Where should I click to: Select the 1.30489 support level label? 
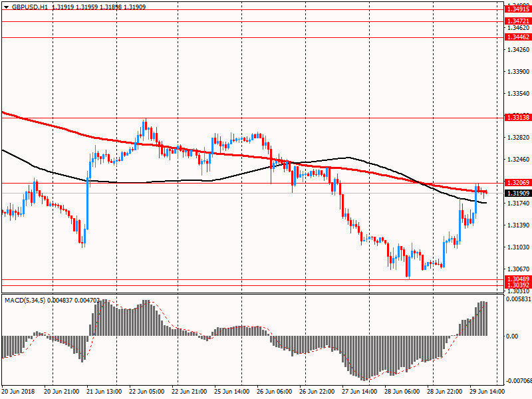click(518, 279)
